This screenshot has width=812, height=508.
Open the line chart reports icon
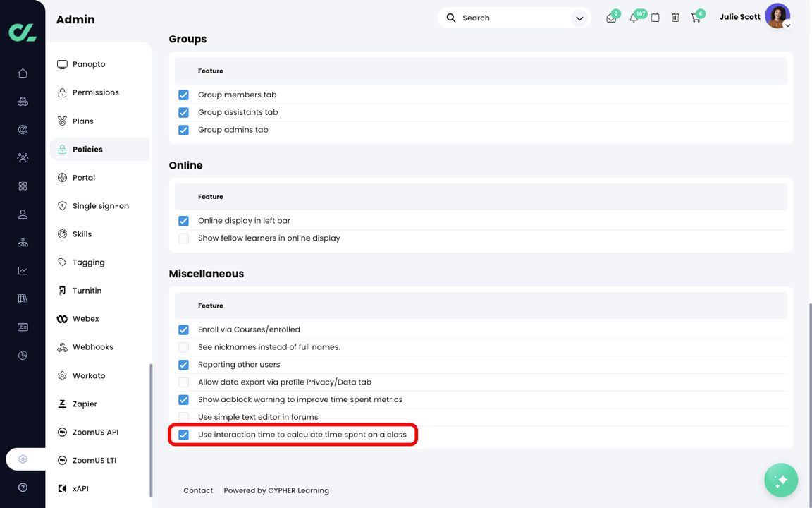23,271
